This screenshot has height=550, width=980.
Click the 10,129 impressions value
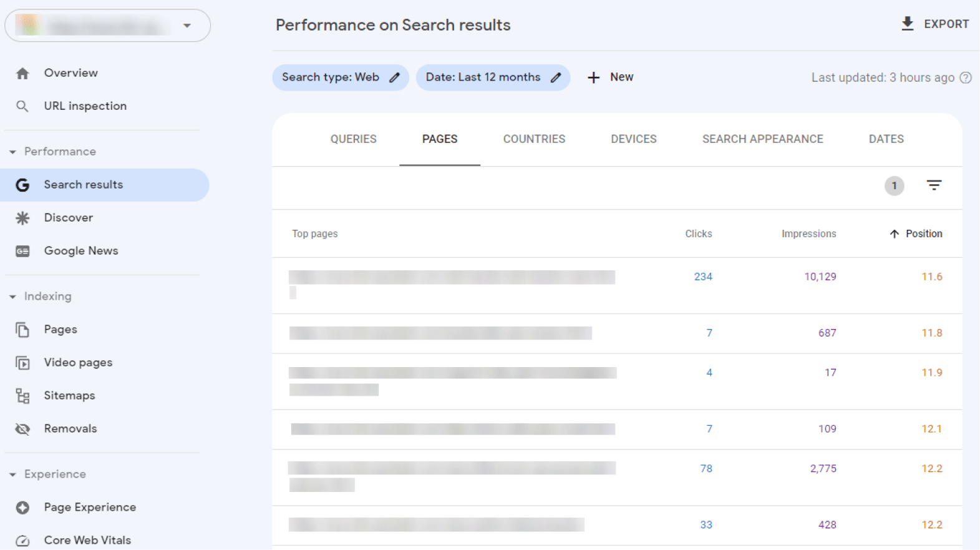coord(820,277)
